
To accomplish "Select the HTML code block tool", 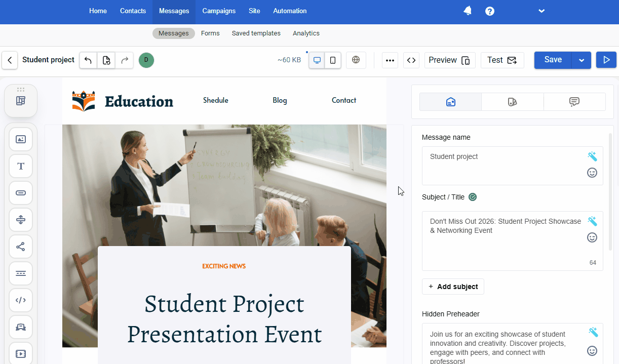I will click(21, 300).
